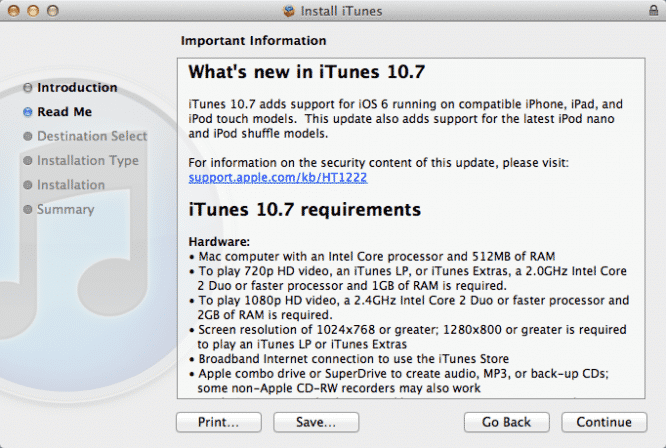Click the bullet icon beside Summary

pos(27,210)
